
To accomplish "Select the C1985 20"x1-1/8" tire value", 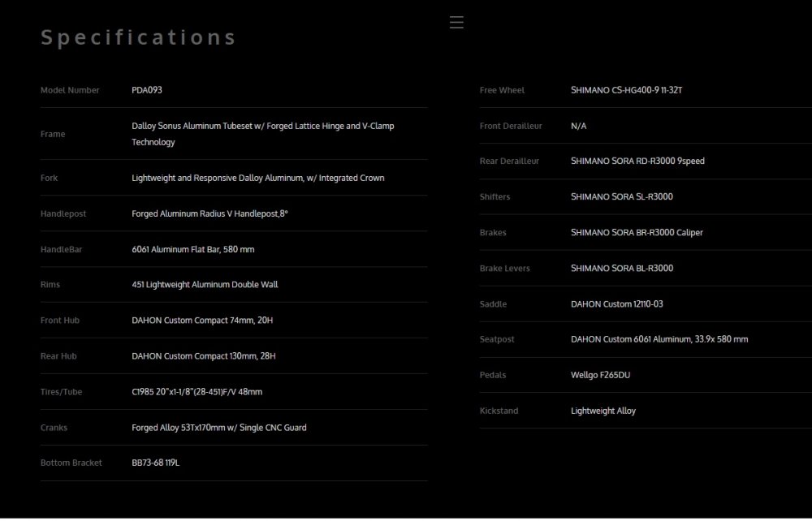I will click(197, 392).
